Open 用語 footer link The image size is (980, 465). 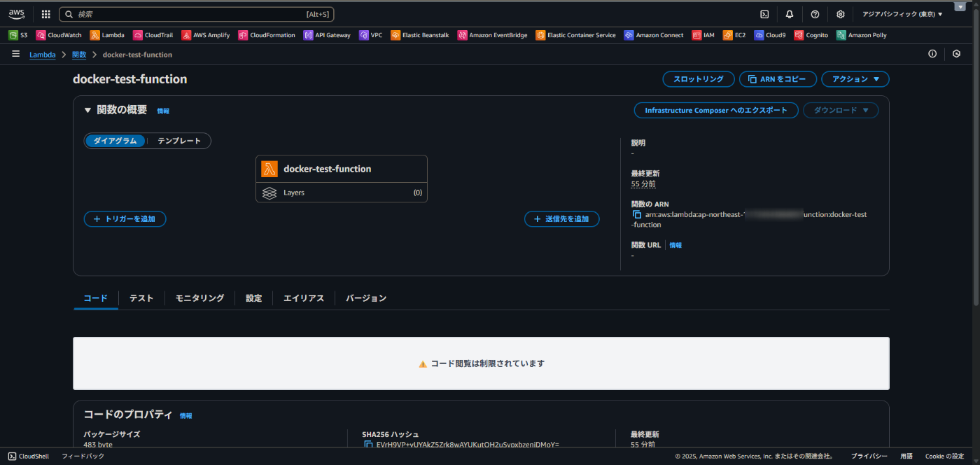click(906, 456)
